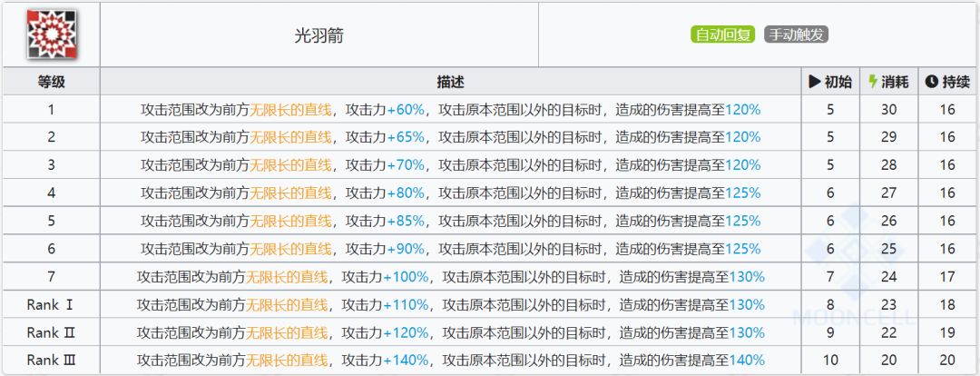Open 无限长的直线 link in level 4 row
The image size is (980, 376).
290,193
